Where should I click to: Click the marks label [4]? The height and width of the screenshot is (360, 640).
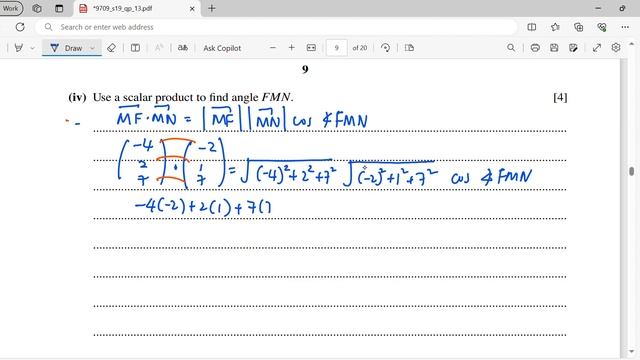point(560,97)
